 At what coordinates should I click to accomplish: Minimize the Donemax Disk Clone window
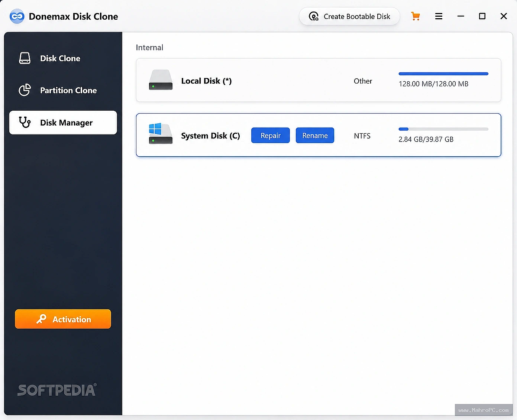click(x=461, y=16)
